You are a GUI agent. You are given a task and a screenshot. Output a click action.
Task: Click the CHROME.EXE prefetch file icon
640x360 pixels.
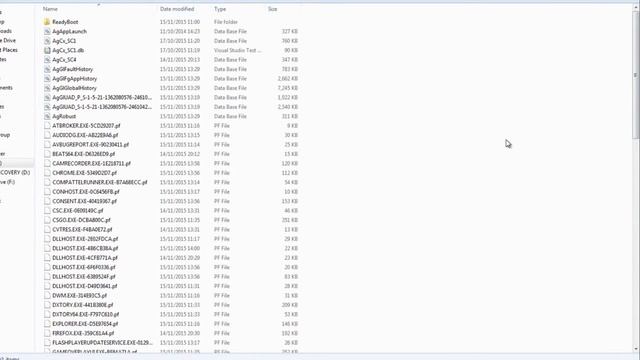pyautogui.click(x=47, y=173)
